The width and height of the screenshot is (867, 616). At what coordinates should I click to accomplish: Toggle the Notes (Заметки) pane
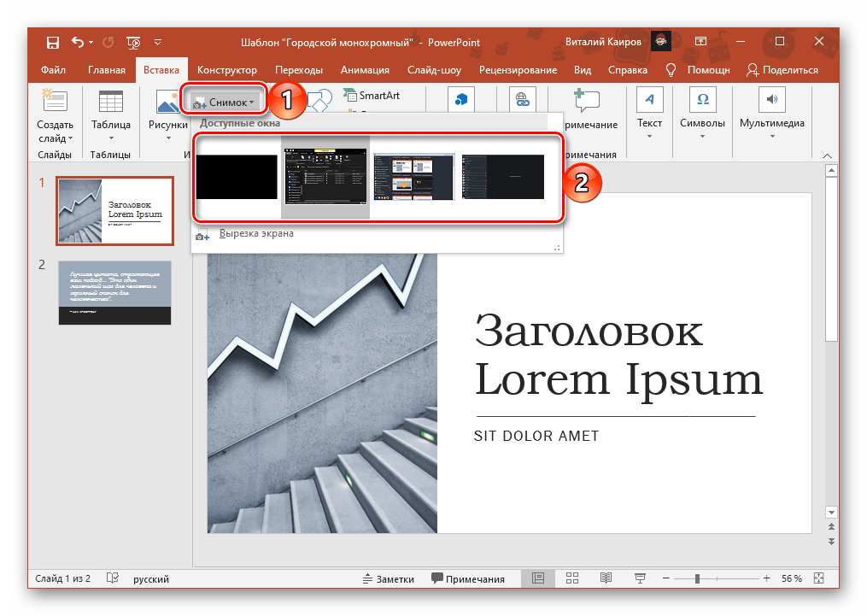(387, 578)
